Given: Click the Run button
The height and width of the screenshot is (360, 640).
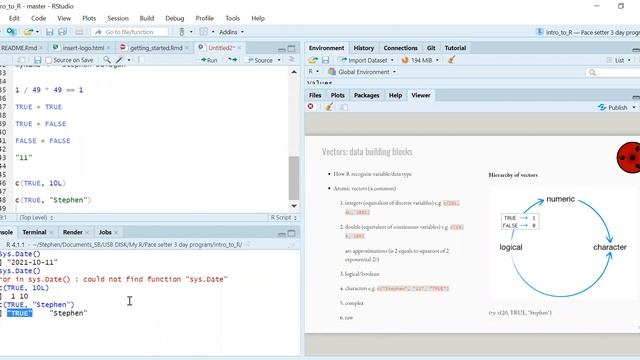Looking at the screenshot, I should [x=208, y=60].
